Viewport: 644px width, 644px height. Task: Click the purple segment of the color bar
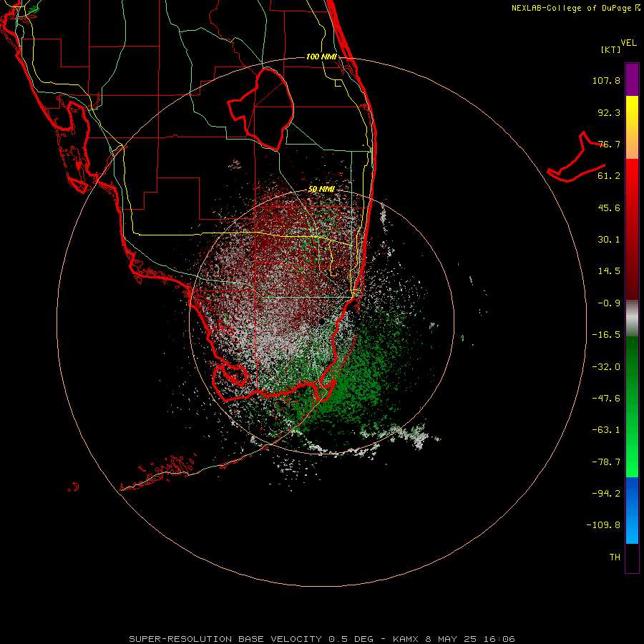pos(632,79)
